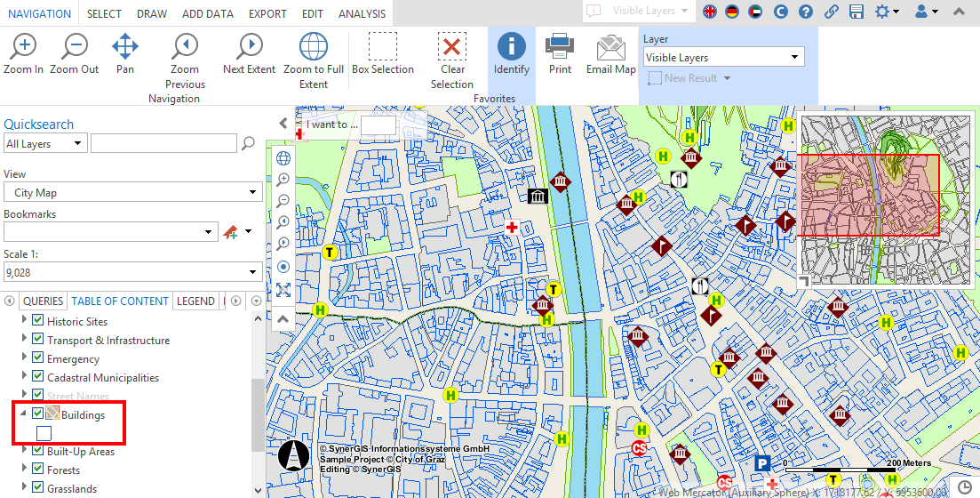Viewport: 980px width, 498px height.
Task: Click the Next Extent tool
Action: coord(249,54)
